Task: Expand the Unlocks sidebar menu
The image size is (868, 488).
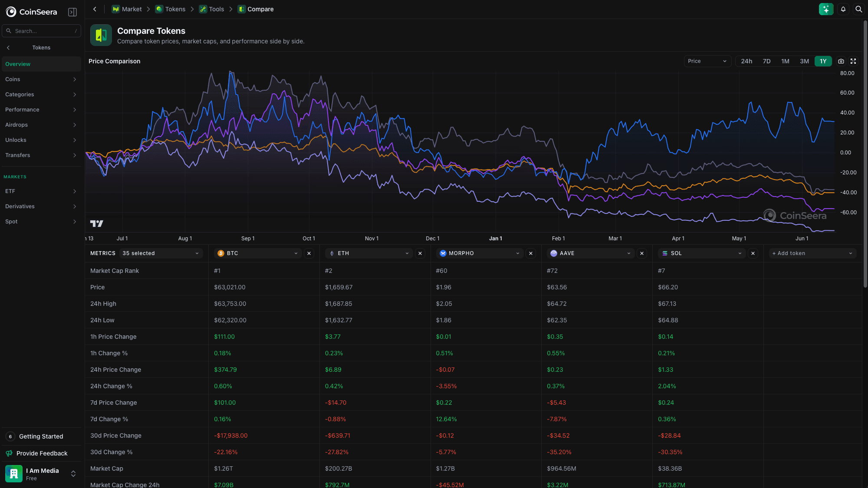Action: [41, 140]
